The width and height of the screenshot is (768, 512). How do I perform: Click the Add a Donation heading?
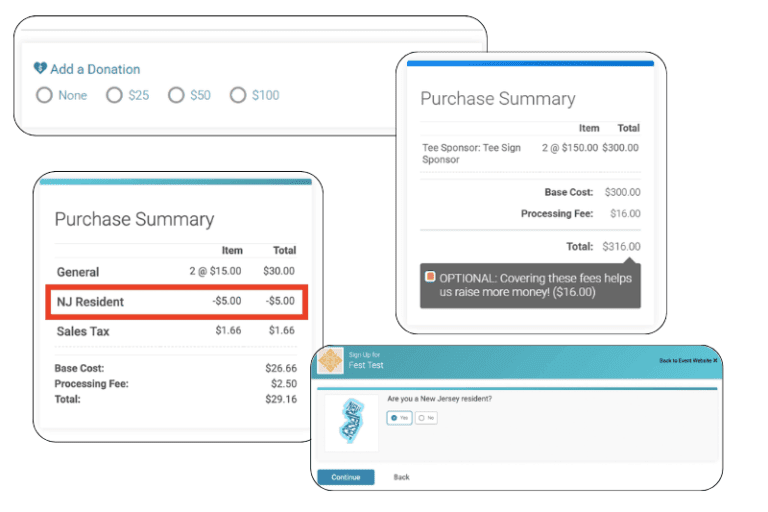click(95, 69)
